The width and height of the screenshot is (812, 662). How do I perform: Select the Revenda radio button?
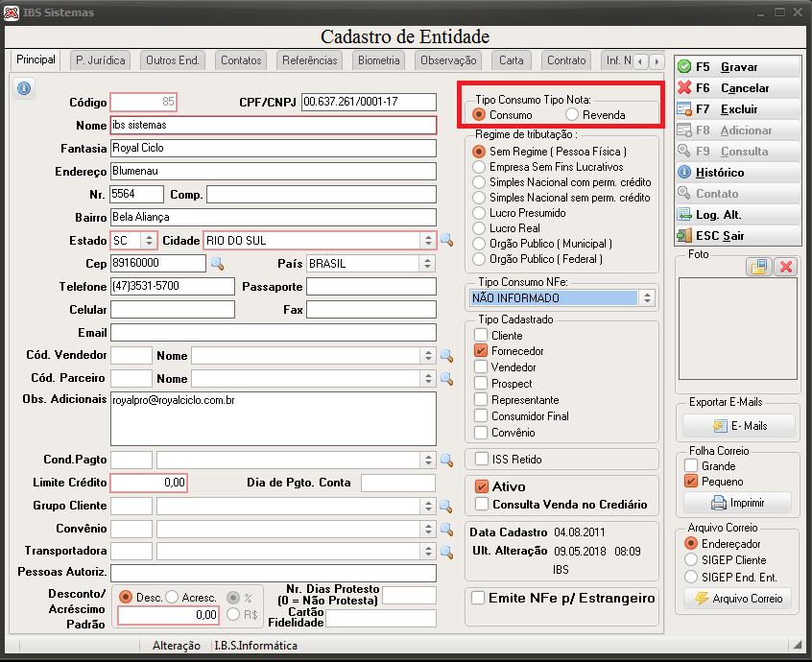[x=572, y=114]
